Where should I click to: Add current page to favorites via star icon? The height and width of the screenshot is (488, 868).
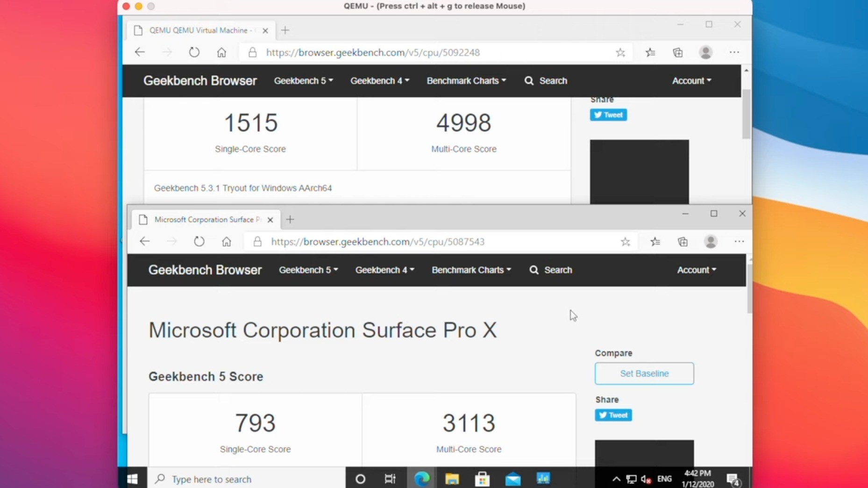626,241
